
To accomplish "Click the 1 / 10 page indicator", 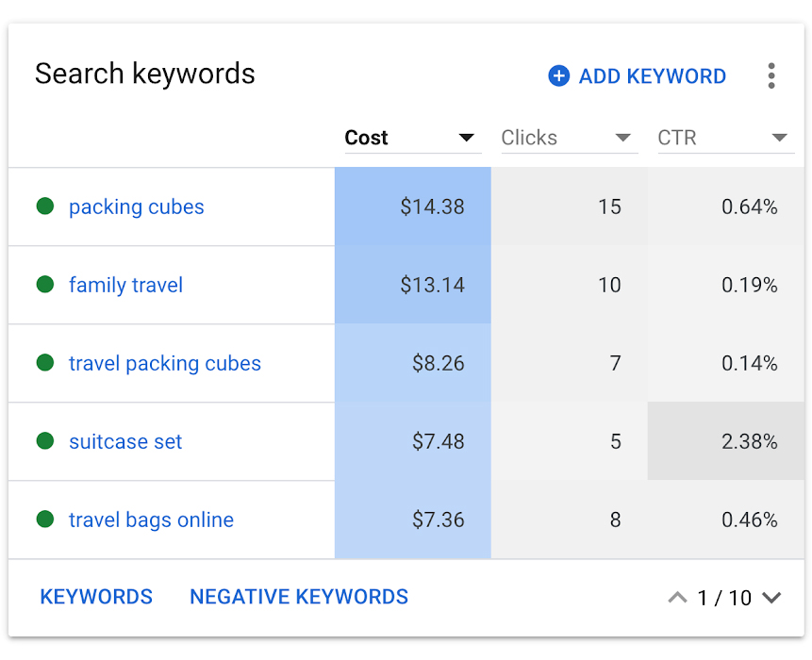I will [x=724, y=598].
